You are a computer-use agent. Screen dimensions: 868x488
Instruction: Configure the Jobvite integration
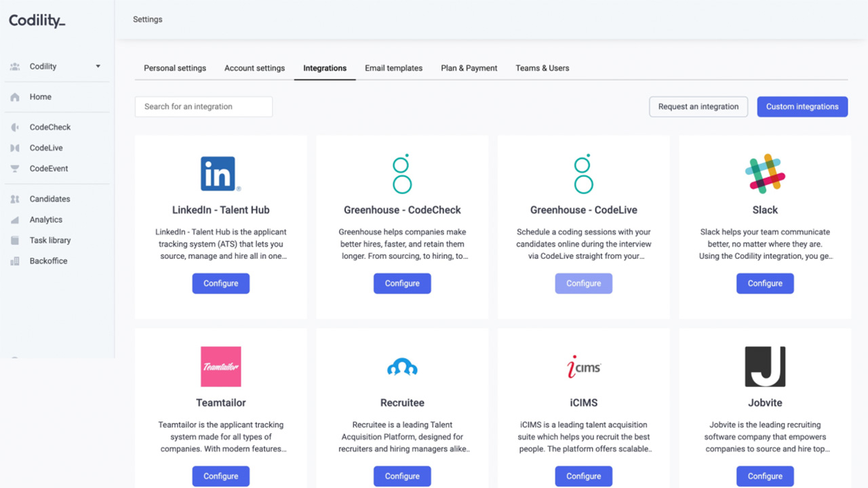pos(765,476)
